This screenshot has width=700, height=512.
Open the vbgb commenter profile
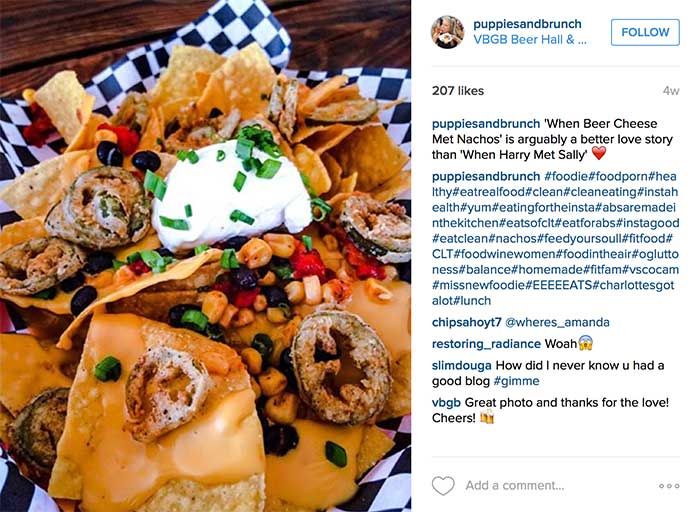[x=446, y=403]
